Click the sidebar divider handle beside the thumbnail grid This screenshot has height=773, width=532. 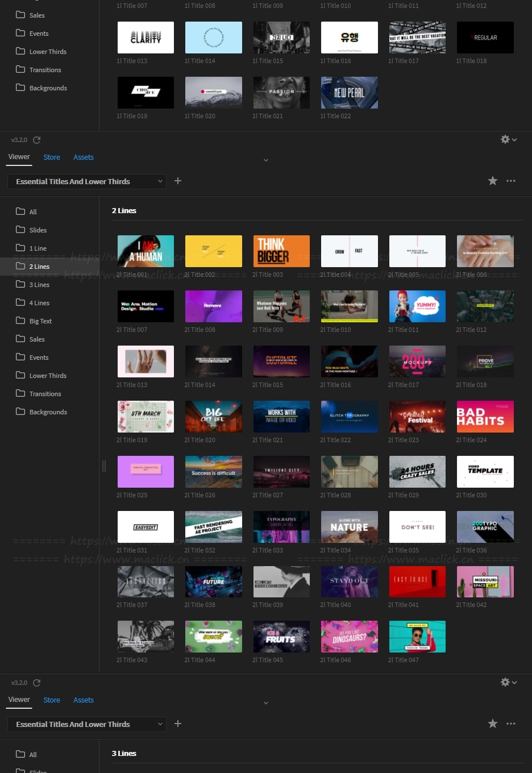click(103, 466)
